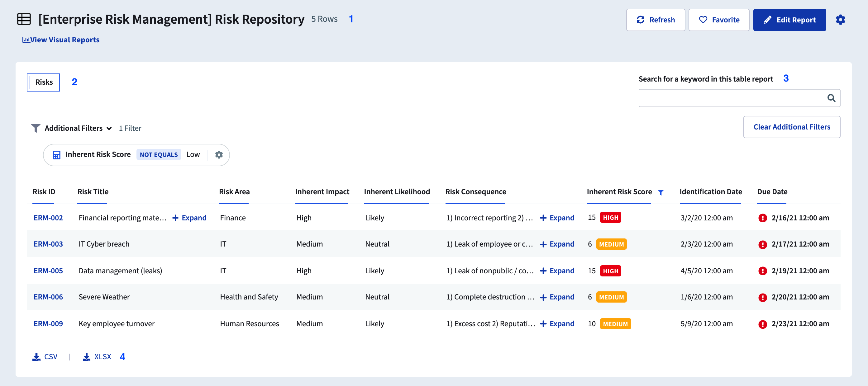The width and height of the screenshot is (868, 386).
Task: Open the filter chip's gear settings
Action: [219, 154]
